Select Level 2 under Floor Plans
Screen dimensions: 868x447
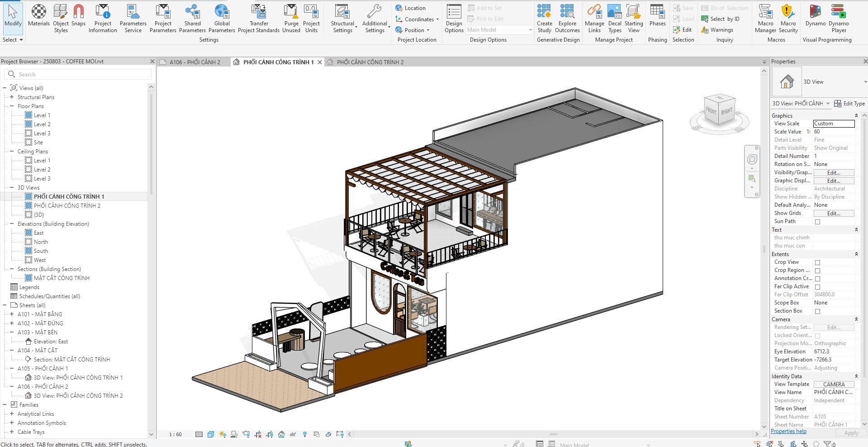pos(42,124)
